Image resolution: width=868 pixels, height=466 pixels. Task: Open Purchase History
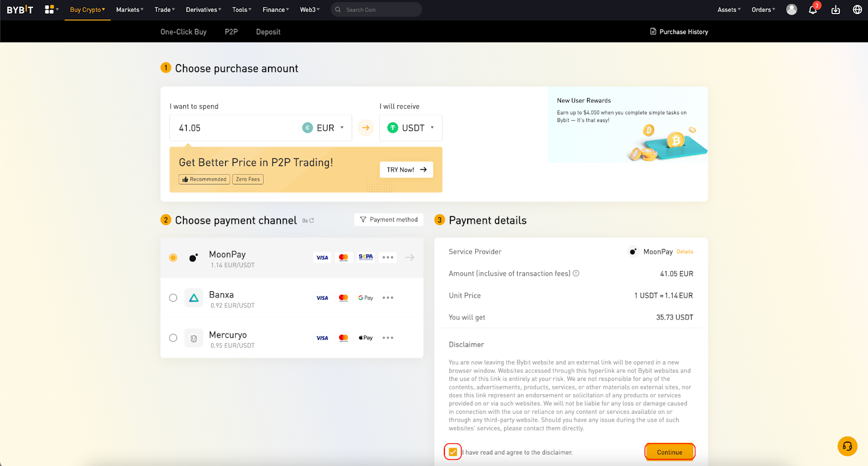click(679, 32)
